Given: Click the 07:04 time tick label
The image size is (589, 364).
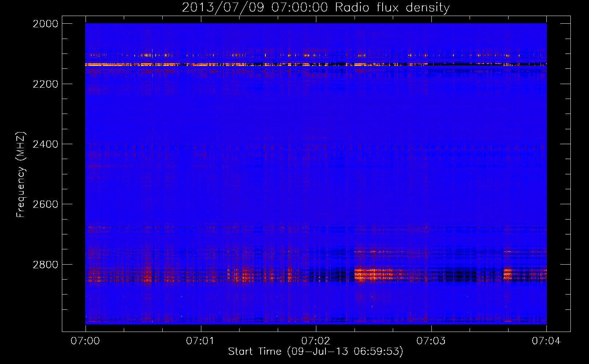Looking at the screenshot, I should click(546, 341).
